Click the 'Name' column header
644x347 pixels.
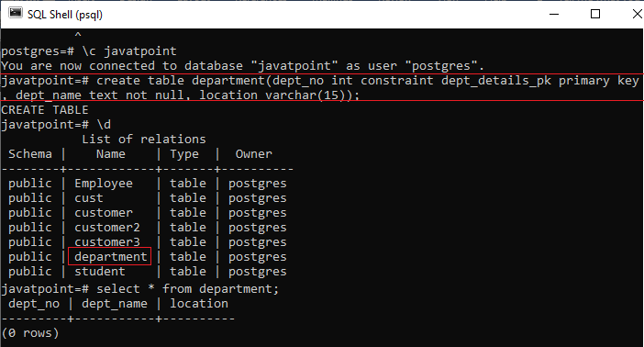click(x=110, y=154)
